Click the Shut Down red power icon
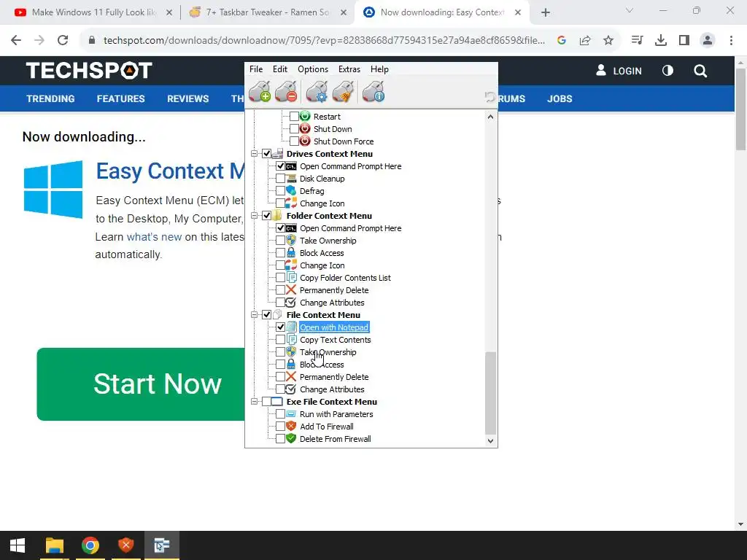 coord(306,128)
